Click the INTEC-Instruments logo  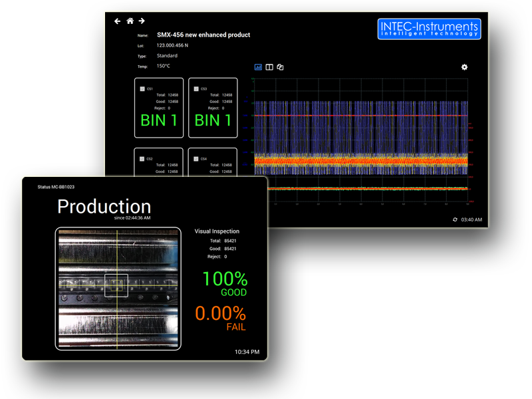point(429,29)
